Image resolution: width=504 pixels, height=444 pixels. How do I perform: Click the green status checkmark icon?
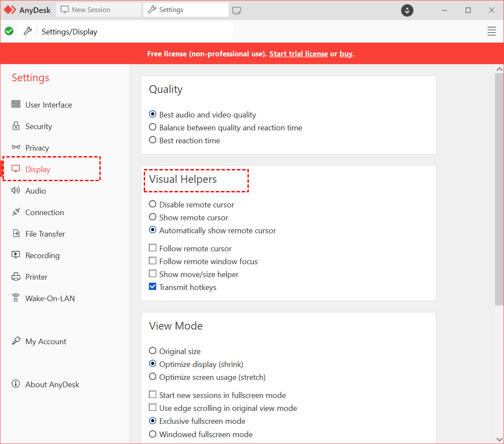[x=9, y=31]
